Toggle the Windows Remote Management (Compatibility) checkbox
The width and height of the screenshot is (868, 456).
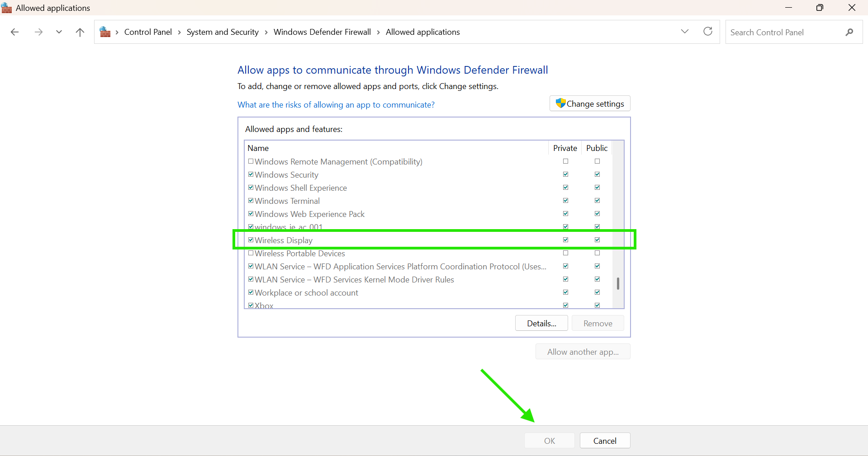click(251, 161)
